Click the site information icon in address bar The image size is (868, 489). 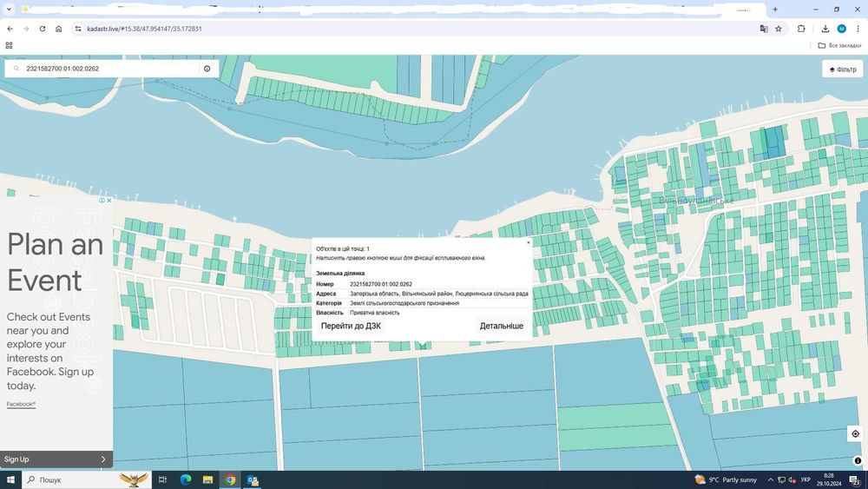(x=78, y=29)
